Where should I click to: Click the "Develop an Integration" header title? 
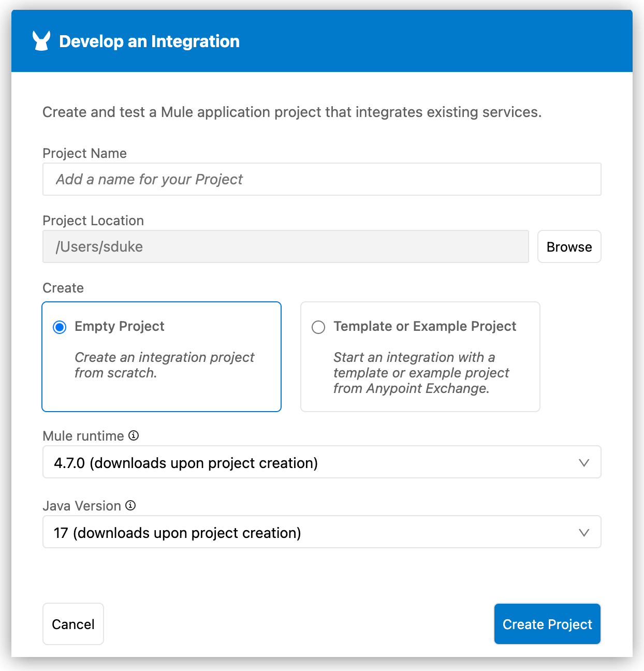(x=149, y=41)
